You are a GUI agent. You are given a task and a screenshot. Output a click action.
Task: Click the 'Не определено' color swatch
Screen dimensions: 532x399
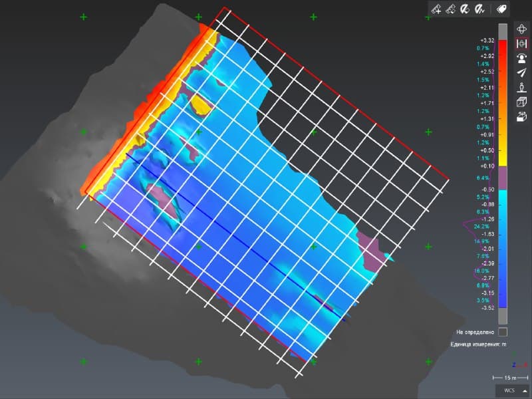[x=503, y=332]
